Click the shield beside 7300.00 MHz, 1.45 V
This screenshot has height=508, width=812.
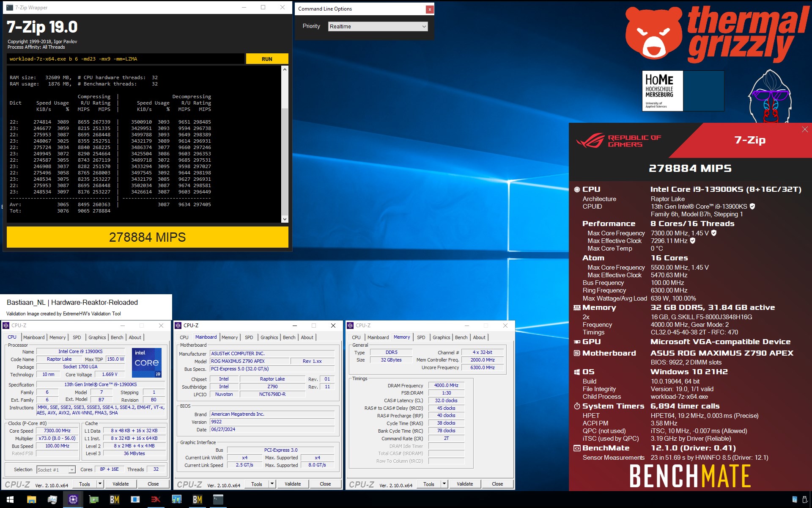click(714, 233)
